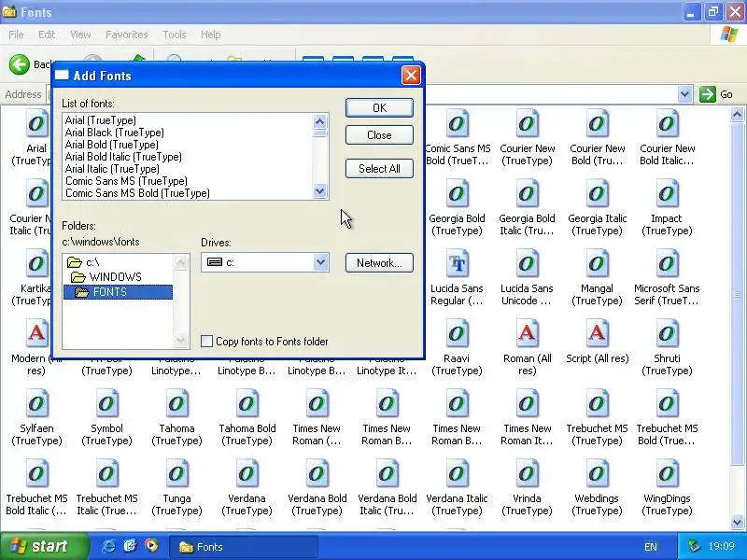The image size is (747, 560).
Task: Select the Raavi (TrueType) font icon
Action: (457, 334)
